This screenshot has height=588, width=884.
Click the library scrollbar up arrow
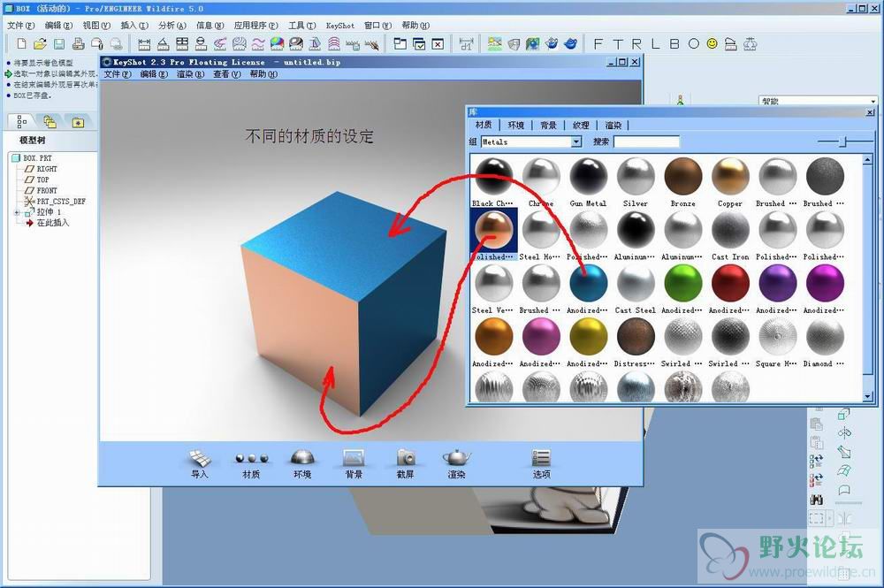click(x=868, y=161)
